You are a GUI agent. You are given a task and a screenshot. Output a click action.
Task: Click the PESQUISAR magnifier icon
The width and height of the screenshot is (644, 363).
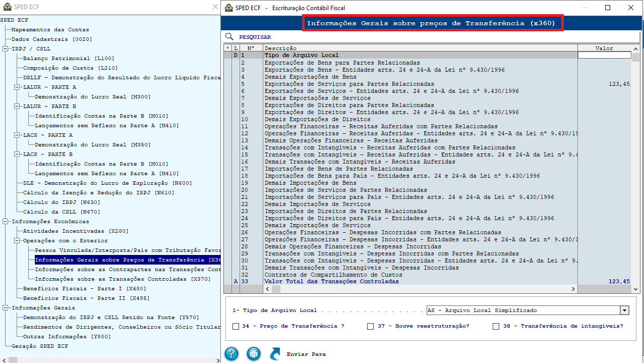click(229, 37)
